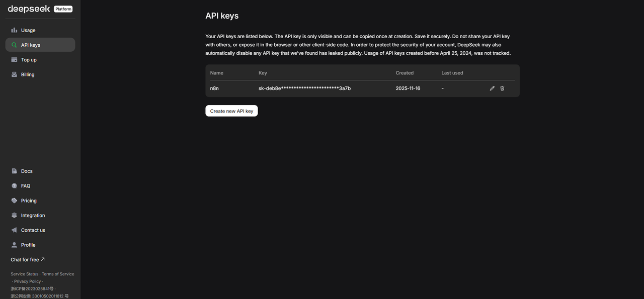Edit the n8n API key name
The image size is (644, 299).
click(492, 88)
